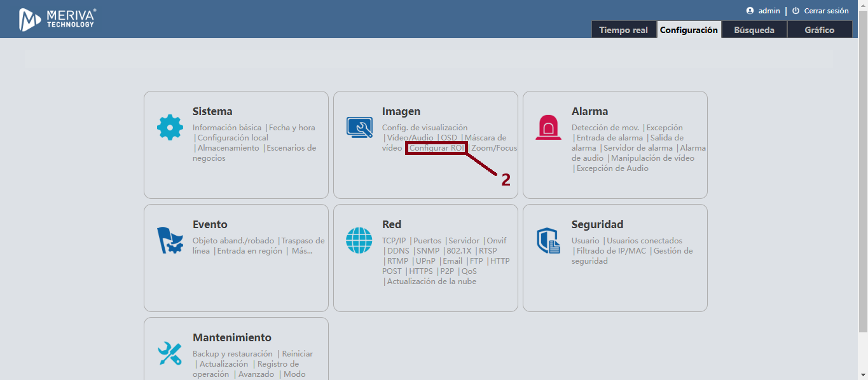The height and width of the screenshot is (380, 868).
Task: Click the Mantenimiento tools icon
Action: [170, 354]
